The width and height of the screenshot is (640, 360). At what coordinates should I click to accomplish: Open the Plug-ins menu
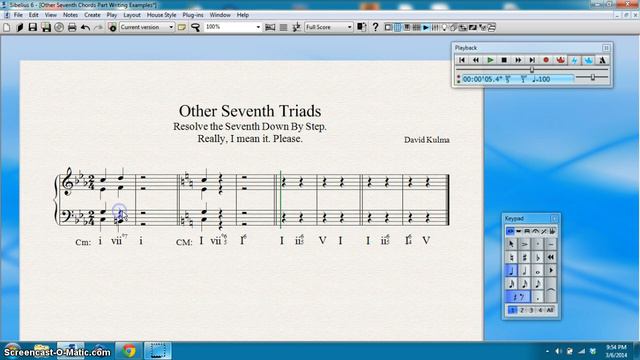pyautogui.click(x=193, y=15)
